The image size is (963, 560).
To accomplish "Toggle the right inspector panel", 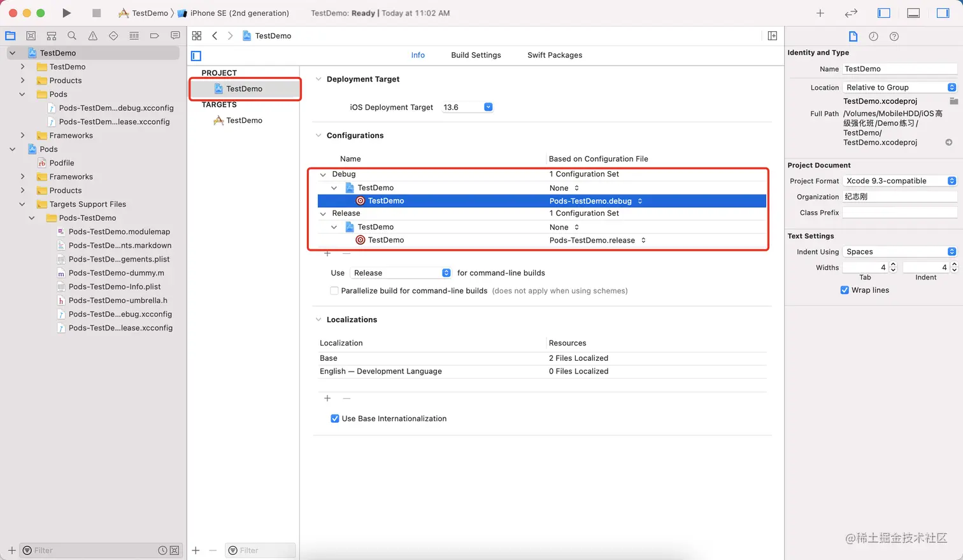I will (943, 13).
